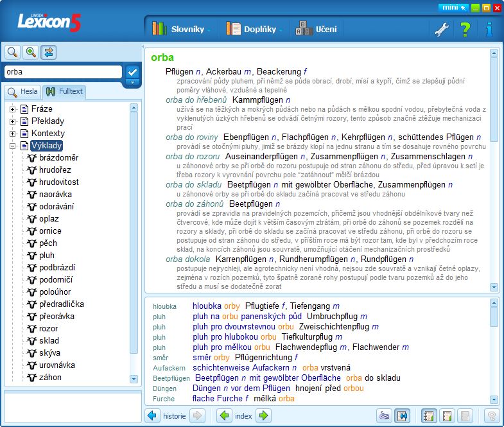Switch to the Hesla tab
The image size is (504, 427).
23,92
